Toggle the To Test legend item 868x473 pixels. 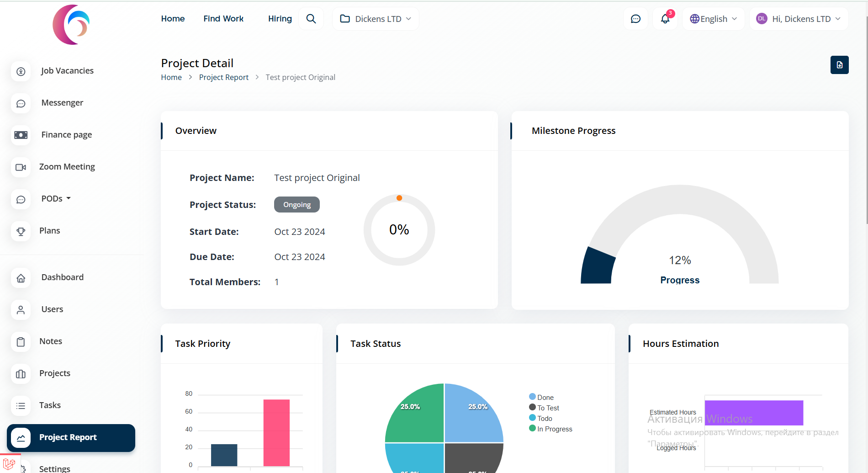point(544,408)
